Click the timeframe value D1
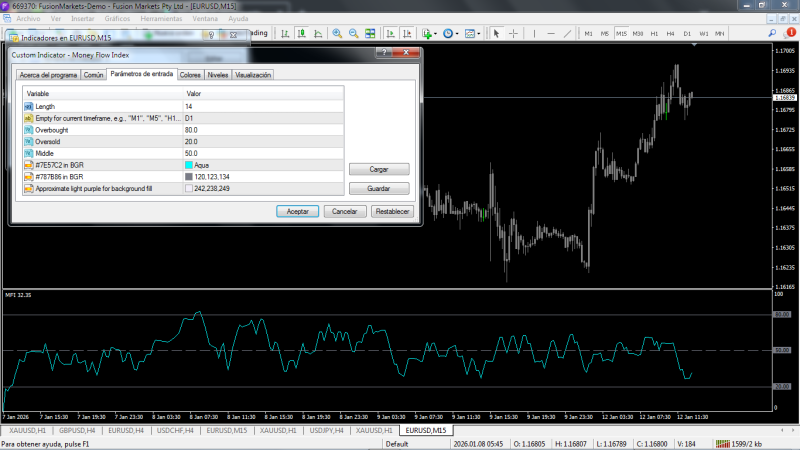Screen dimensions: 800x450 pyautogui.click(x=263, y=118)
